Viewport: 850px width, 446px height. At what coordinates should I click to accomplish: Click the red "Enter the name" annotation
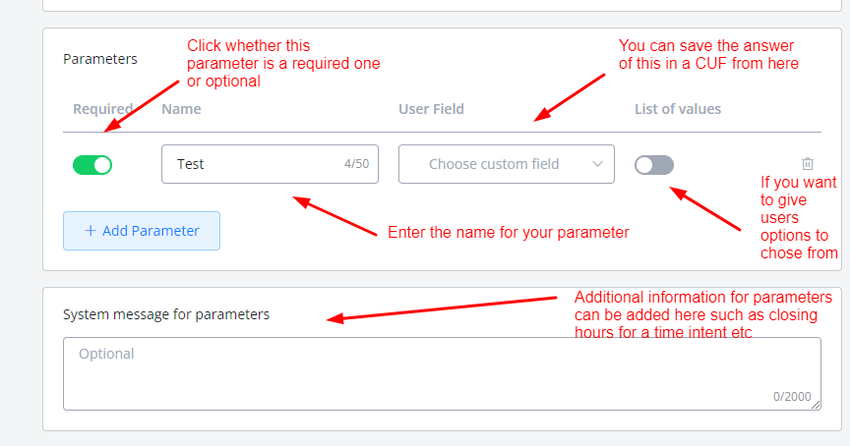(x=508, y=233)
